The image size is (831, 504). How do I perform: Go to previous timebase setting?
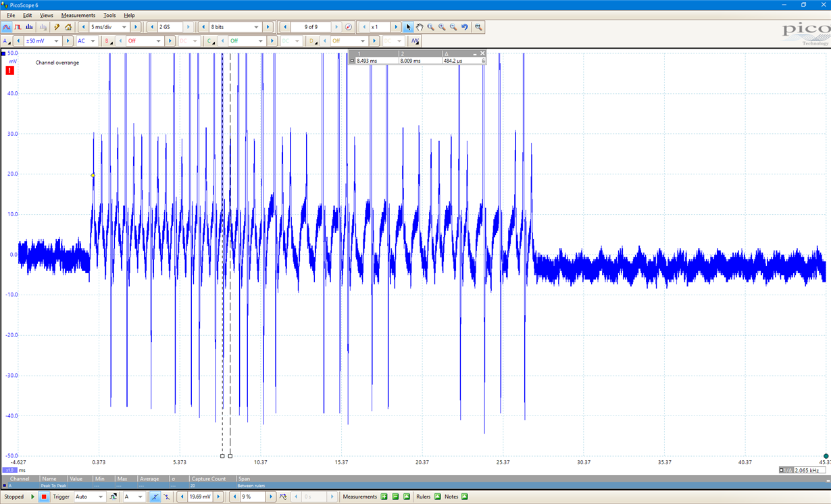coord(83,27)
